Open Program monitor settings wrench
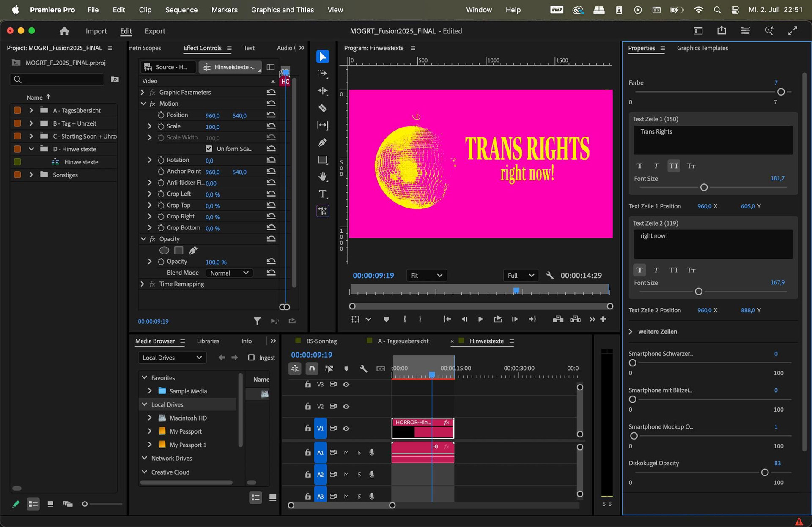The image size is (812, 527). (550, 275)
